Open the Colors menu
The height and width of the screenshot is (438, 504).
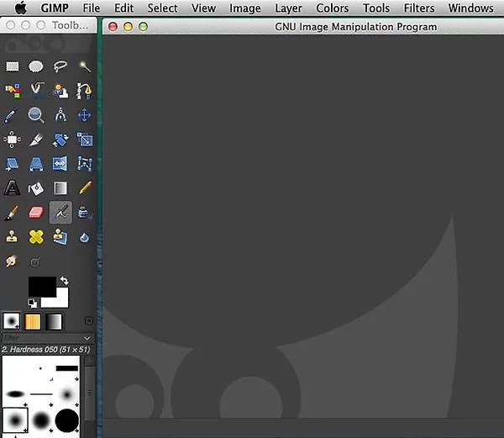(333, 8)
